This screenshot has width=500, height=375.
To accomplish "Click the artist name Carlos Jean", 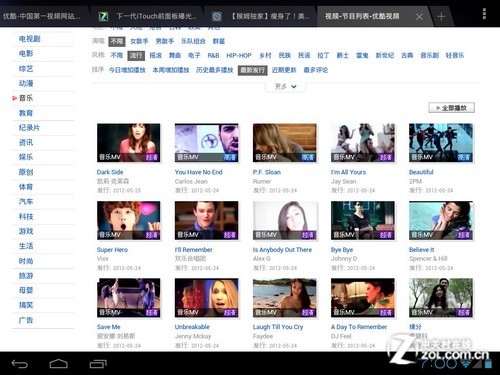I will (x=191, y=181).
